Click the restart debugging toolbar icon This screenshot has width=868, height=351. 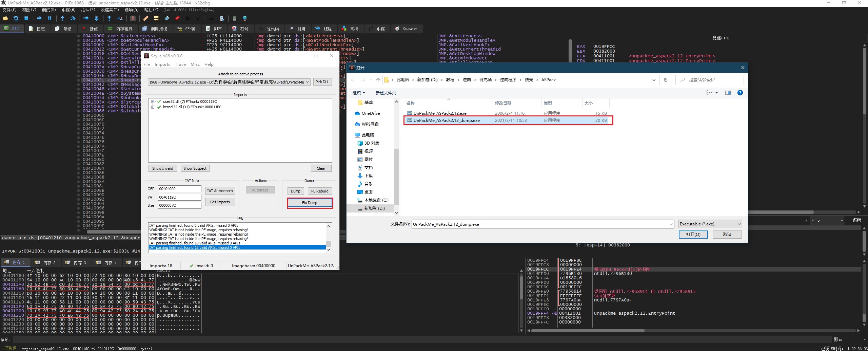[16, 18]
